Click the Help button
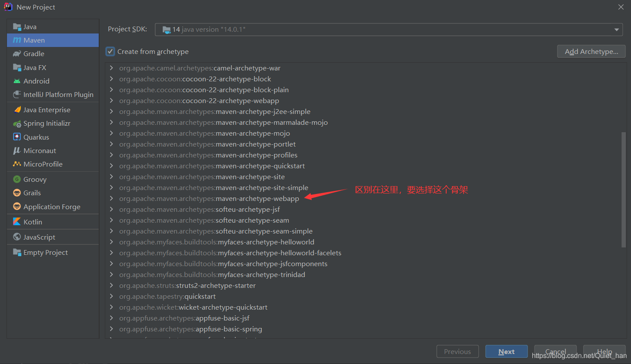Image resolution: width=631 pixels, height=364 pixels. point(604,351)
